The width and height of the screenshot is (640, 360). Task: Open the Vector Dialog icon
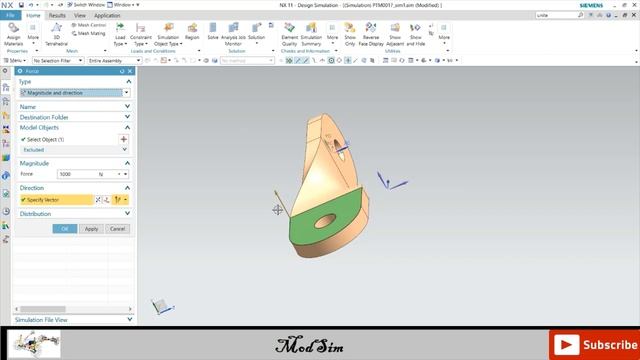[x=107, y=200]
